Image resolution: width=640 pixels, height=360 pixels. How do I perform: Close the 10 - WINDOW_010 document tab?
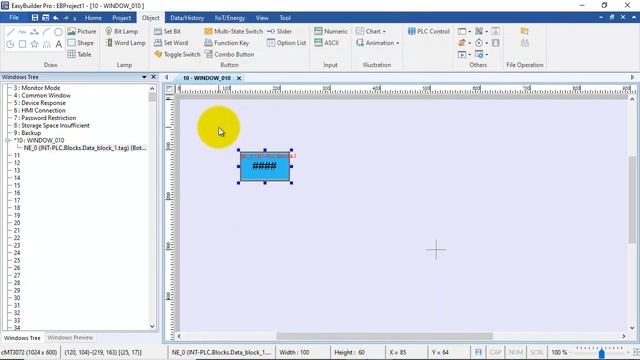click(x=239, y=78)
